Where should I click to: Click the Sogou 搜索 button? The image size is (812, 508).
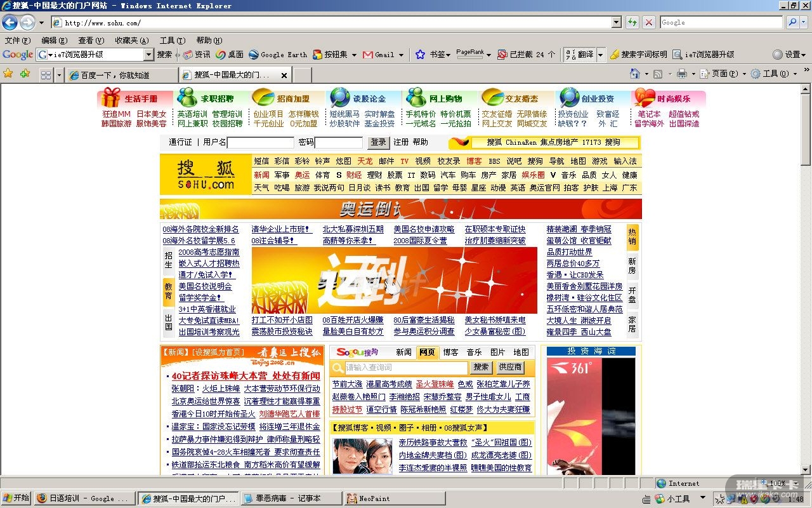[x=481, y=367]
